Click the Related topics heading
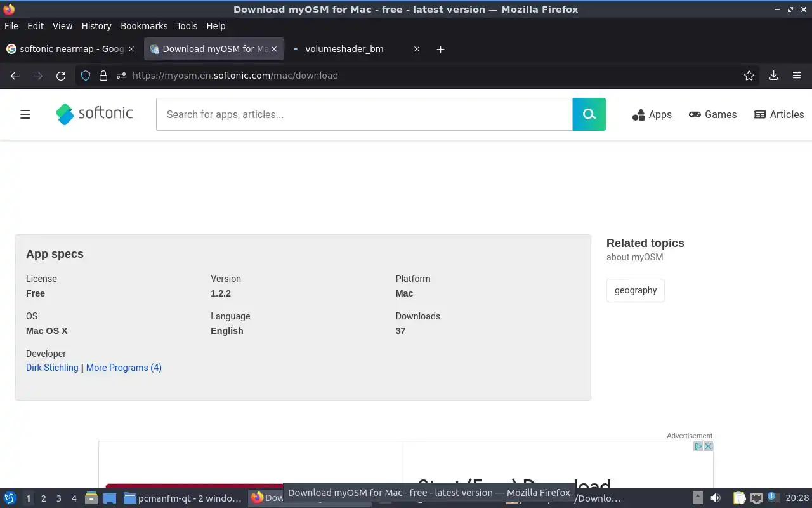This screenshot has height=508, width=812. pyautogui.click(x=645, y=243)
